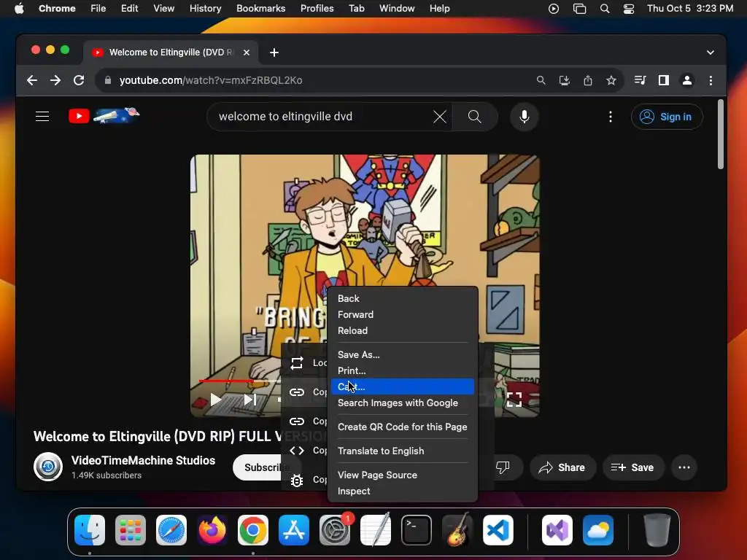Open Visual Studio Code from the Dock
This screenshot has width=747, height=560.
pos(498,530)
